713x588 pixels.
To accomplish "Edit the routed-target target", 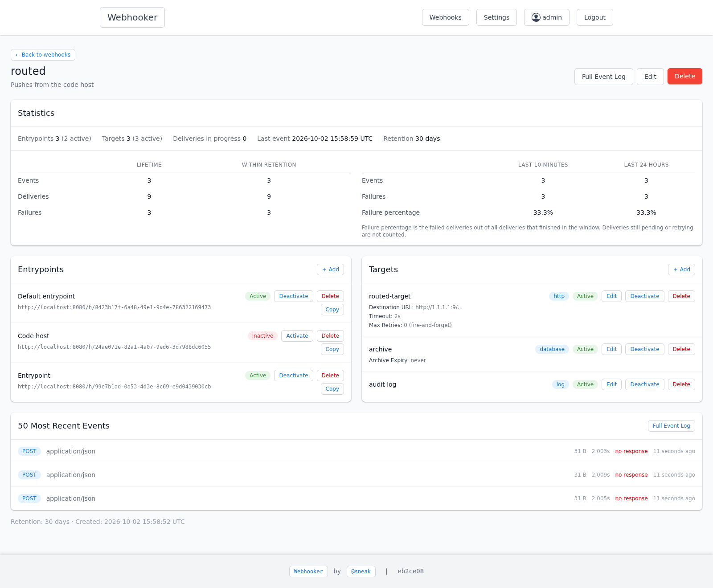I will [611, 296].
